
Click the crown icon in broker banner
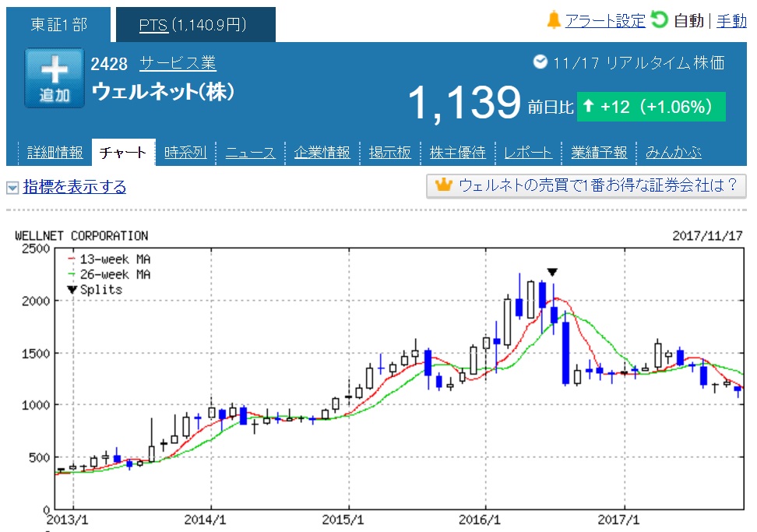point(444,185)
